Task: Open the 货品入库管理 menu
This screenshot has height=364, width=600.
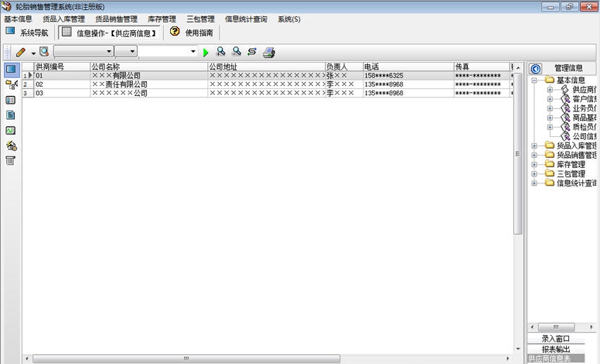Action: tap(64, 19)
